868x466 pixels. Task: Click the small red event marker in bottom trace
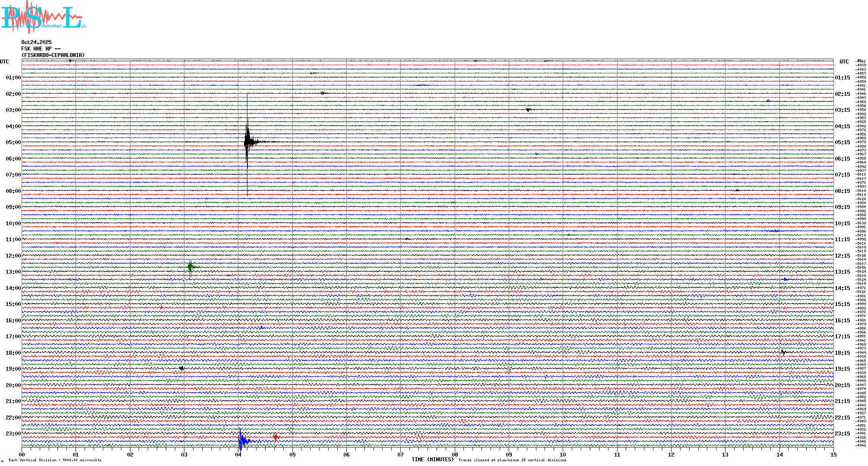[x=276, y=438]
